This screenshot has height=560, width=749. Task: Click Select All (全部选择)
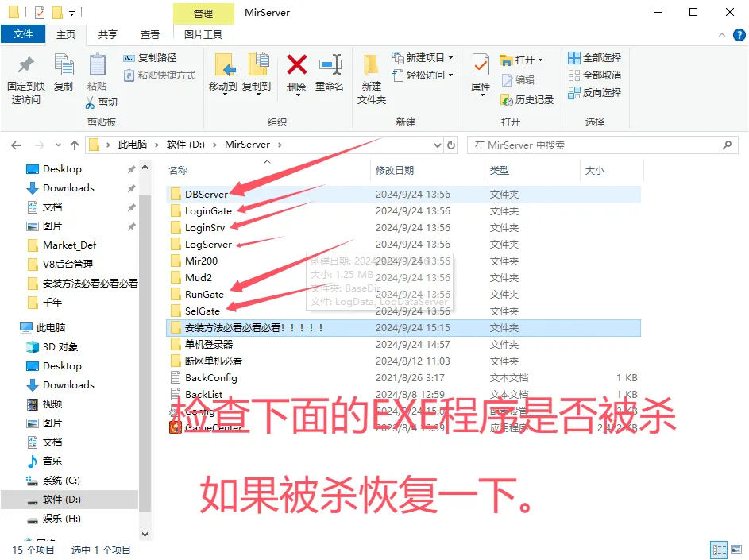click(595, 58)
